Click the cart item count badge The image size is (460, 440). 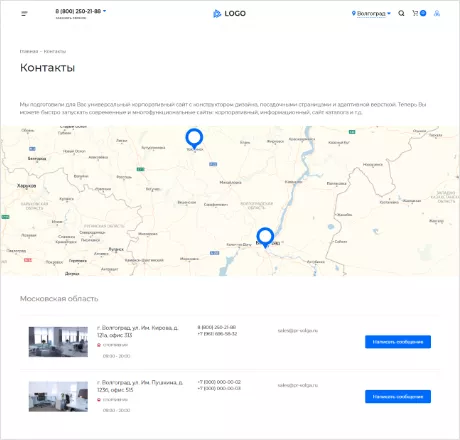point(423,13)
